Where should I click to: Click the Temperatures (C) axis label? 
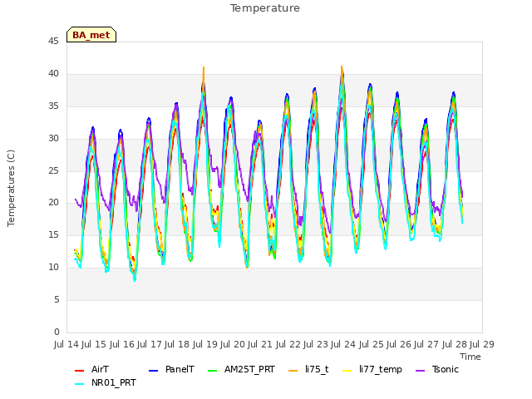11,188
